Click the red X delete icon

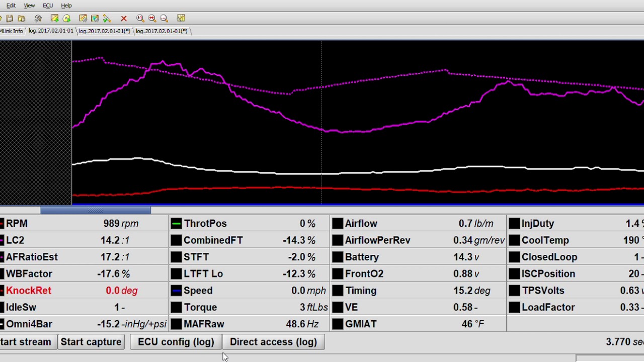[x=124, y=18]
